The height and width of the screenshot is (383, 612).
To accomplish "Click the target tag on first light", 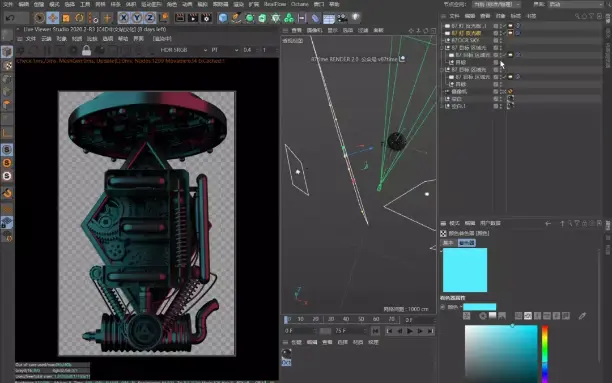I will tap(518, 26).
